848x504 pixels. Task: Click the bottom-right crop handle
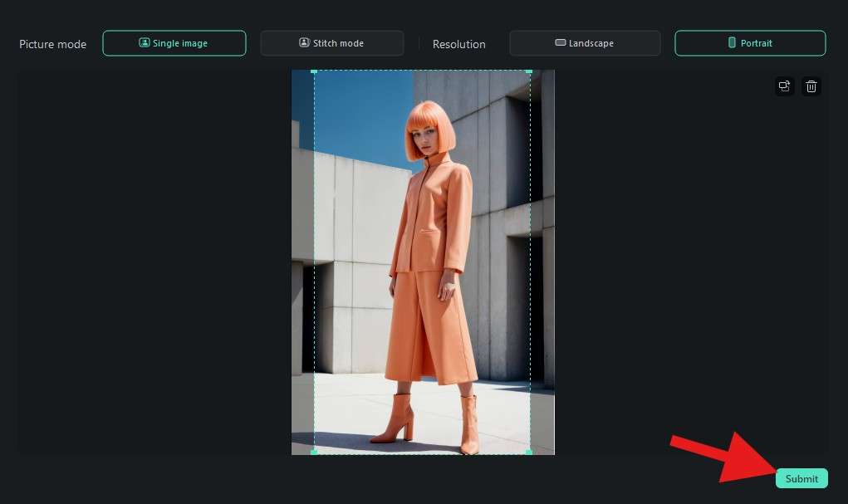[529, 452]
